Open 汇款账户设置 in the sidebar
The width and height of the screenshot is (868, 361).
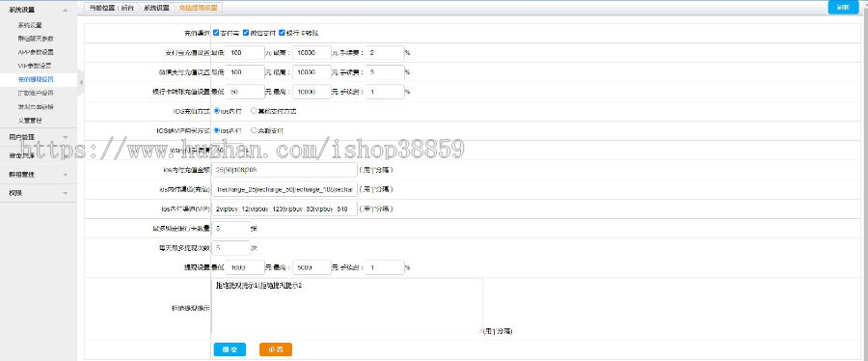pyautogui.click(x=36, y=93)
